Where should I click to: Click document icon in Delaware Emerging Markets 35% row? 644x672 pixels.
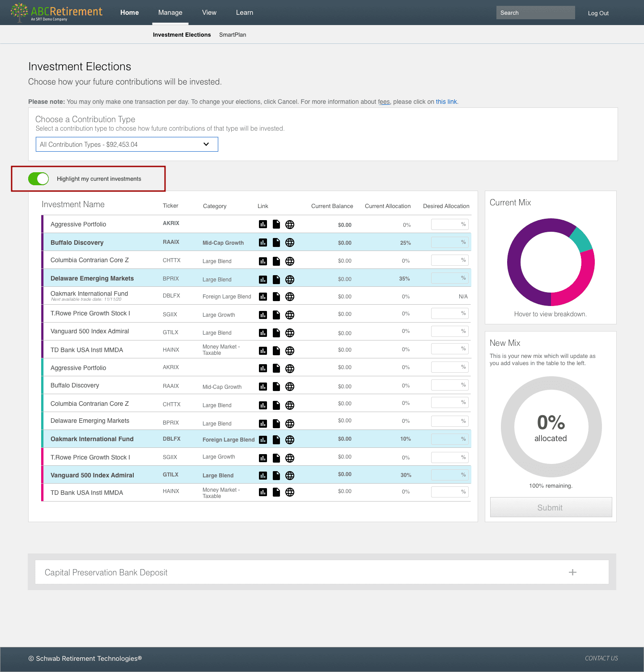click(276, 280)
